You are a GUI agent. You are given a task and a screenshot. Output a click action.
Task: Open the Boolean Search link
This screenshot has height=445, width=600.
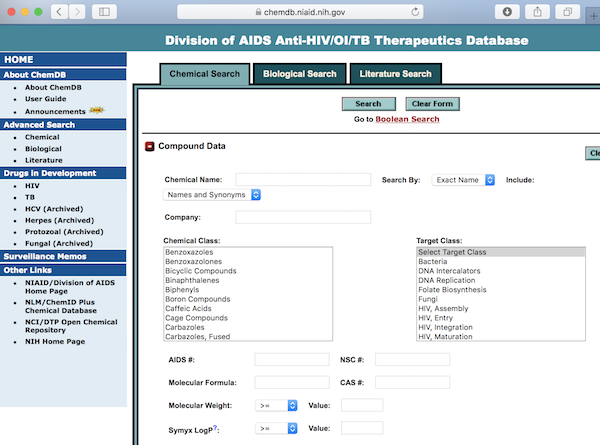407,119
